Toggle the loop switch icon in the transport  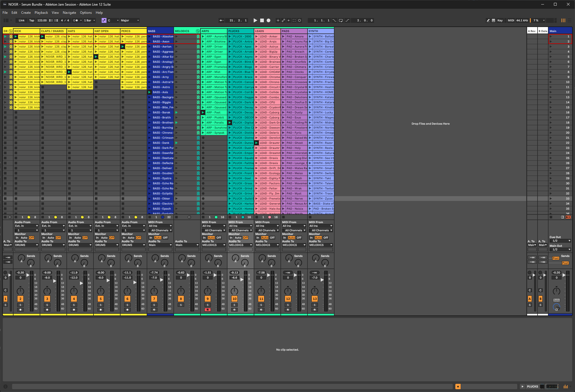tap(341, 20)
